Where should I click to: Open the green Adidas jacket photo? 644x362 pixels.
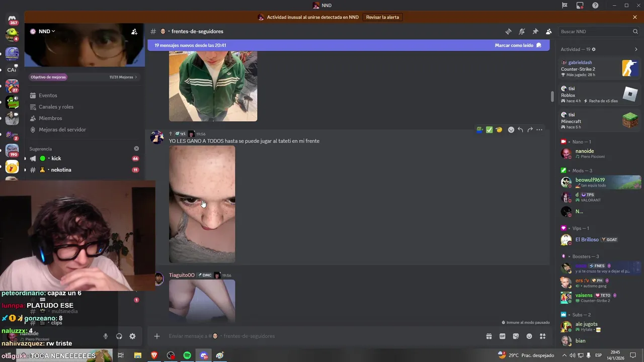[213, 86]
